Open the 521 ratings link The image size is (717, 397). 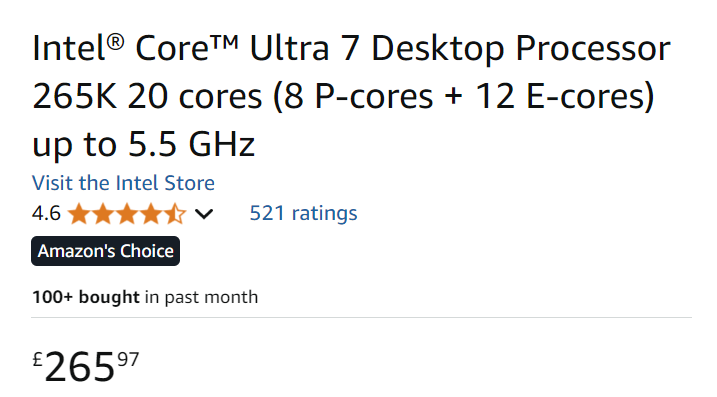click(x=303, y=213)
